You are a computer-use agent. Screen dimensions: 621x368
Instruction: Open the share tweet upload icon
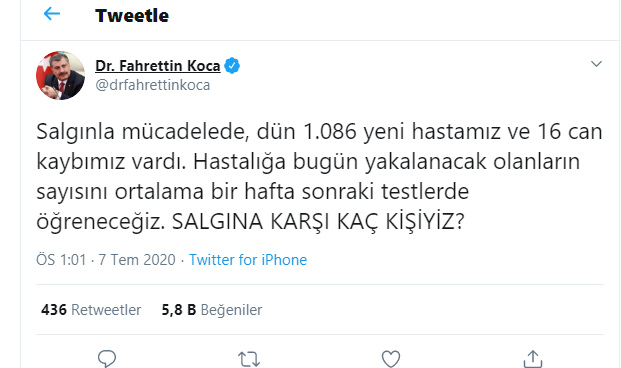(x=532, y=359)
